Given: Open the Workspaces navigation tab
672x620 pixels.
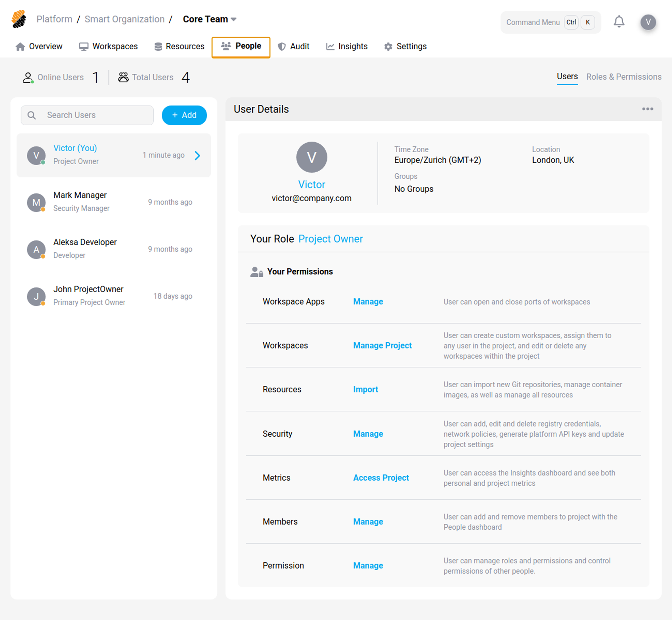Looking at the screenshot, I should point(109,46).
